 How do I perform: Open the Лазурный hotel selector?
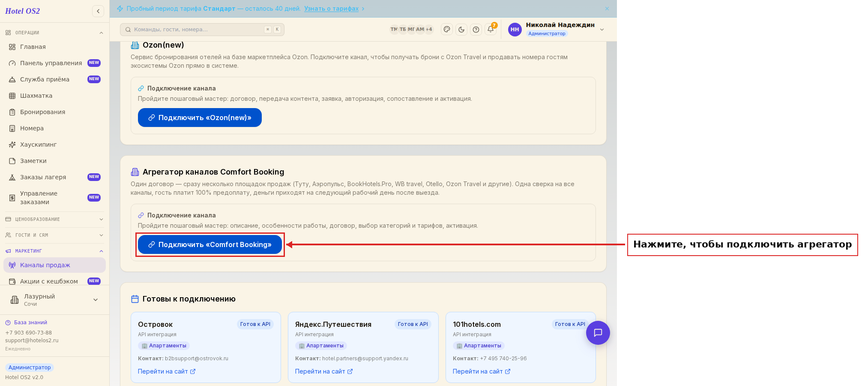(54, 300)
